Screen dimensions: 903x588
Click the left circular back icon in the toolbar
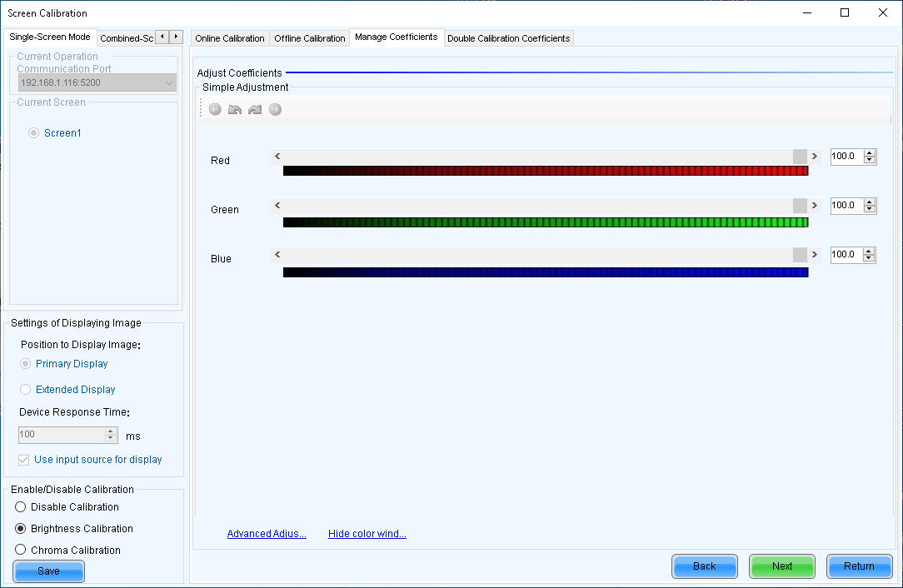pos(215,109)
